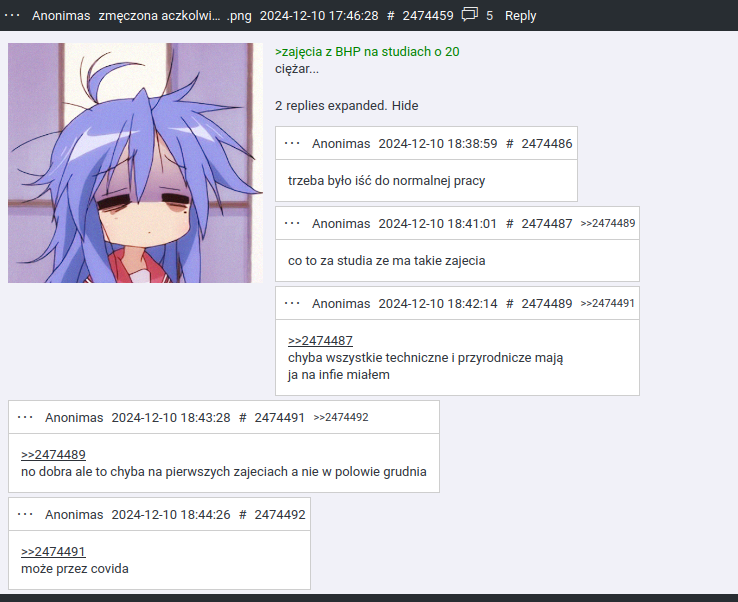Click the # symbol next to post 2474489
This screenshot has width=738, height=602.
click(509, 304)
